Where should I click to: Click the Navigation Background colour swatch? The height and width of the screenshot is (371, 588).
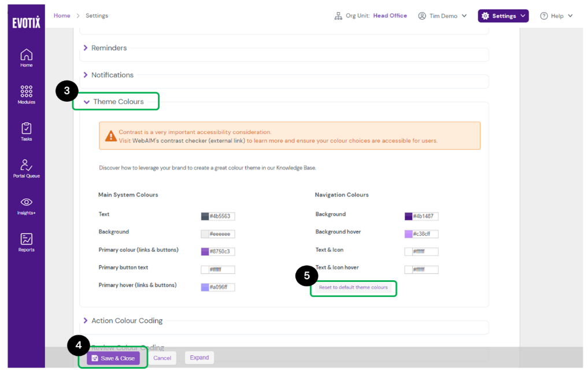(408, 217)
